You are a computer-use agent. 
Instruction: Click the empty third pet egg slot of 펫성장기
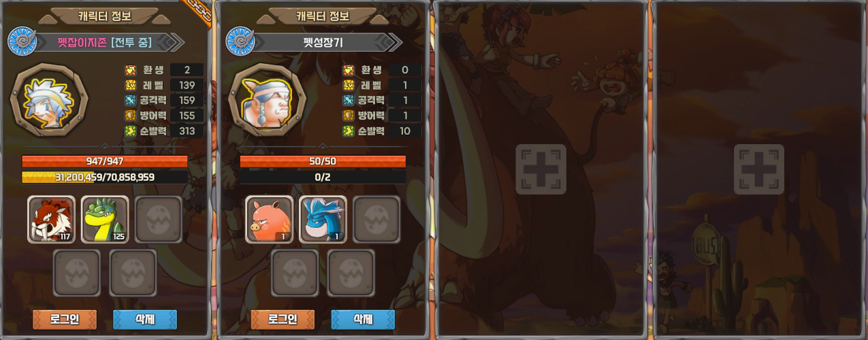[x=376, y=220]
